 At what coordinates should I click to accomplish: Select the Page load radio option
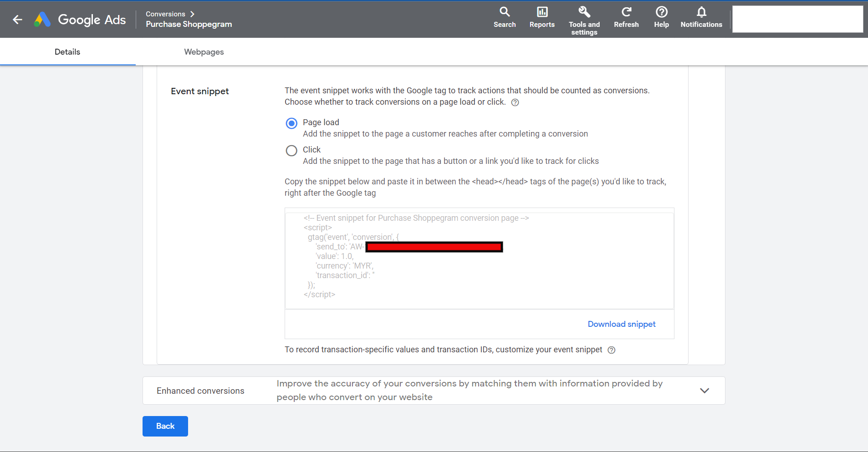click(x=291, y=123)
